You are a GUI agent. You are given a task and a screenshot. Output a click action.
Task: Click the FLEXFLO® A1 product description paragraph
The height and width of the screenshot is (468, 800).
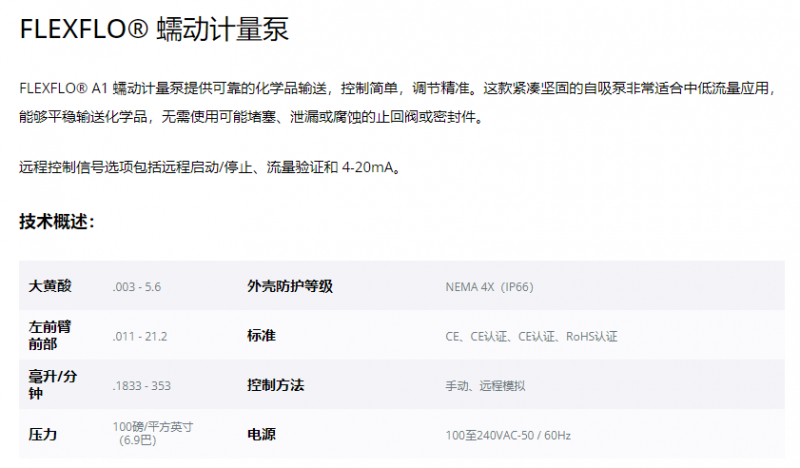(398, 103)
